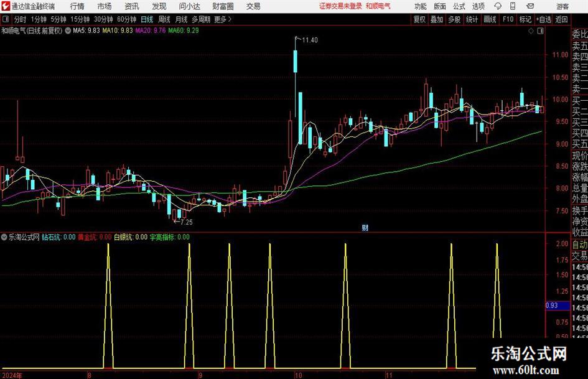Click the 0.93 highlighted axis value
The image size is (588, 379).
click(552, 306)
